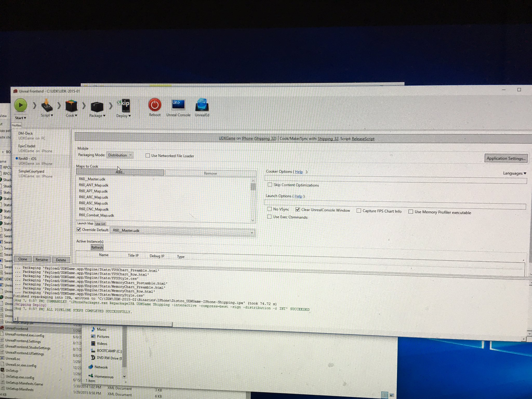532x399 pixels.
Task: Click the Package black box icon
Action: point(97,107)
